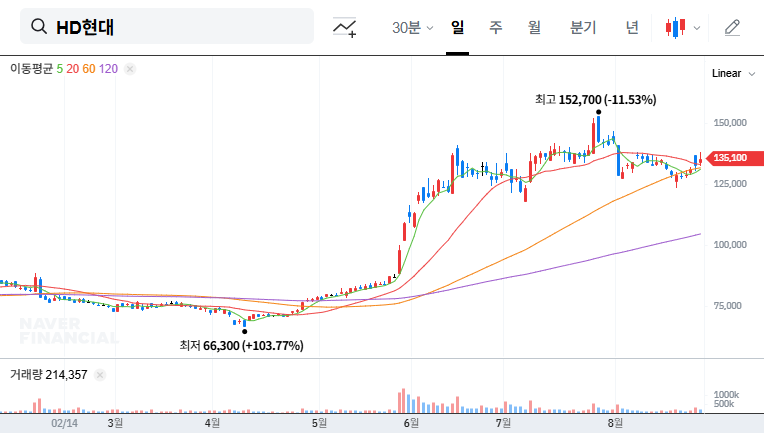Switch to the 년 yearly tab
Viewport: 764px width, 433px height.
pos(632,27)
